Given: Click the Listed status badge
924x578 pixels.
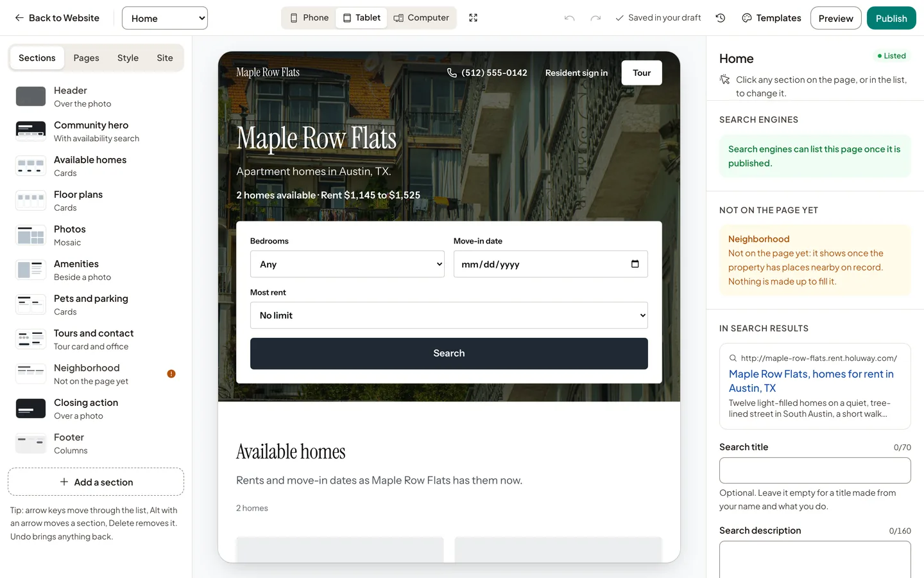Looking at the screenshot, I should (x=892, y=56).
